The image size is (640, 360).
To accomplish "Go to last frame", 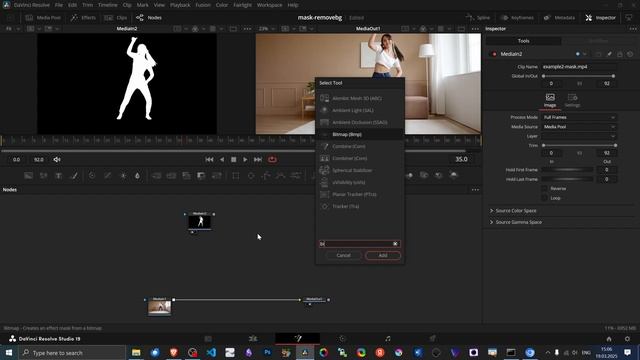I will pos(258,160).
